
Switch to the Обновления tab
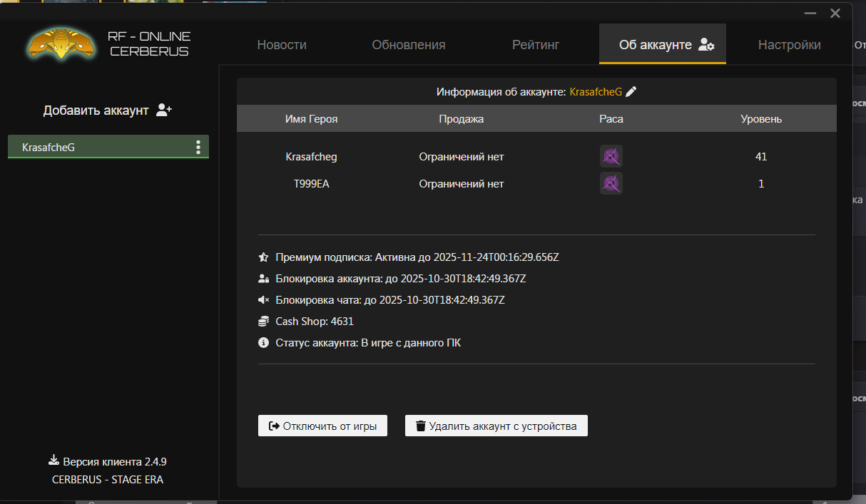[x=409, y=45]
